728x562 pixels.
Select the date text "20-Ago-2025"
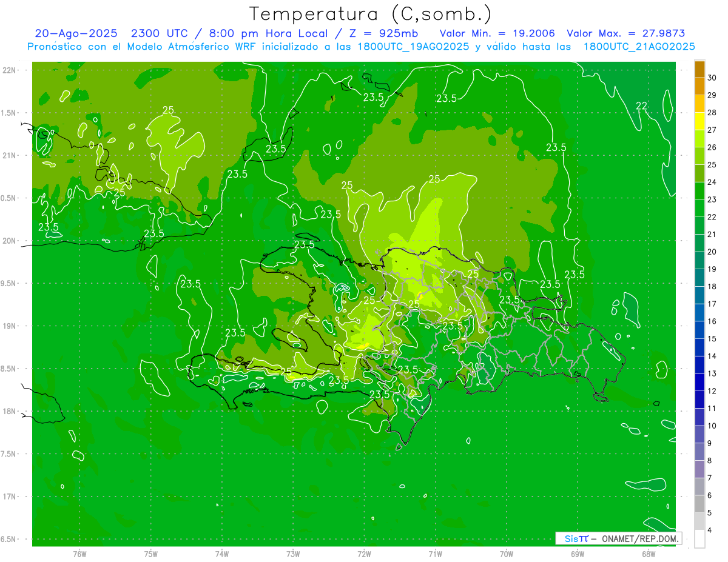(76, 33)
